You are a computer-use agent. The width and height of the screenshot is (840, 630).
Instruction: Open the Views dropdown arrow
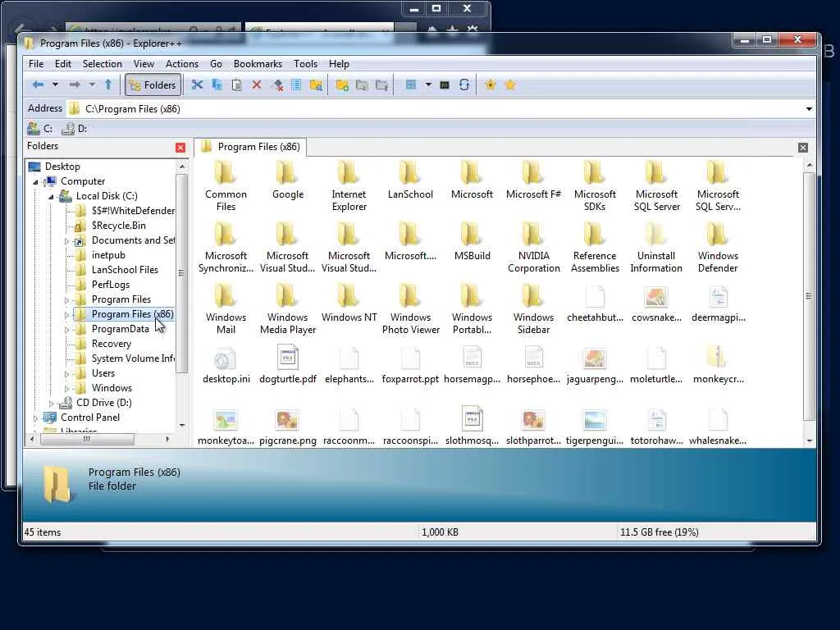(x=428, y=84)
